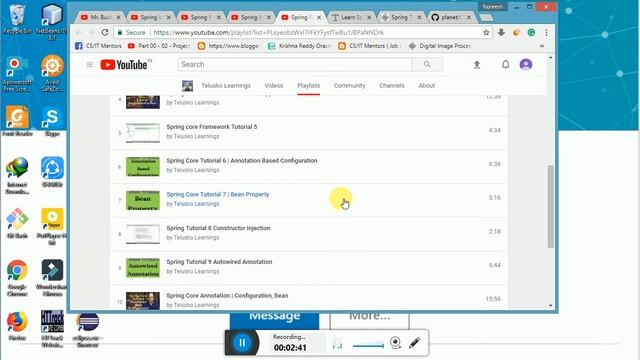Switch to the Learn S browser tab

coord(351,17)
